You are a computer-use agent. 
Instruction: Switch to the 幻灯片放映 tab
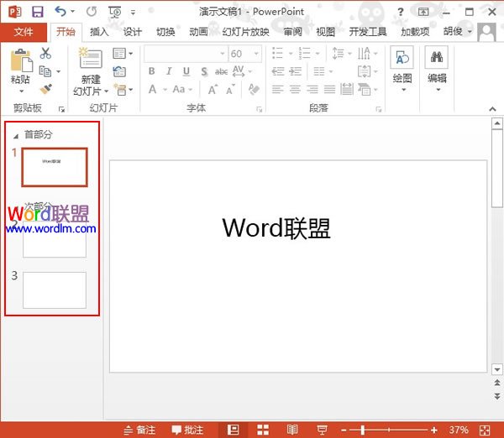pyautogui.click(x=245, y=32)
